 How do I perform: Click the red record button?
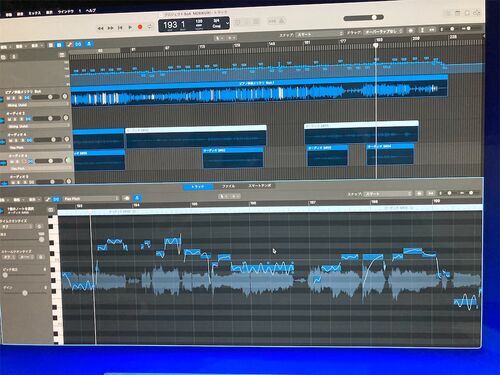coord(140,27)
